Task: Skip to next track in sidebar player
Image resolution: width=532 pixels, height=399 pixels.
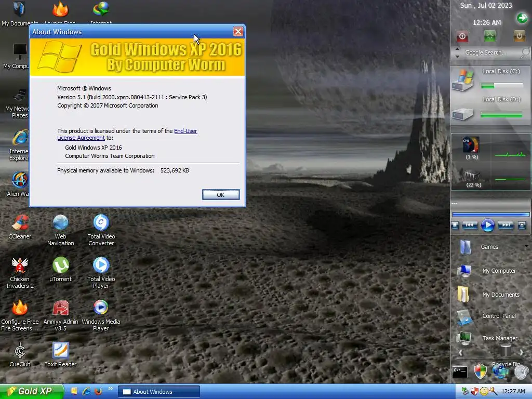Action: click(x=506, y=225)
